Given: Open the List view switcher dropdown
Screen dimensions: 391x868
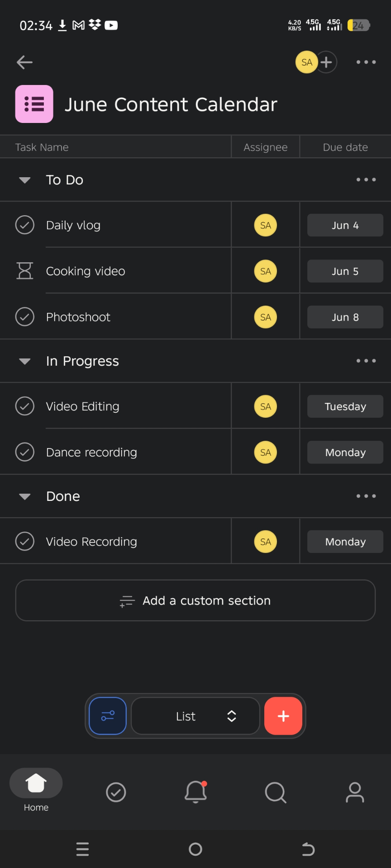Looking at the screenshot, I should point(195,716).
